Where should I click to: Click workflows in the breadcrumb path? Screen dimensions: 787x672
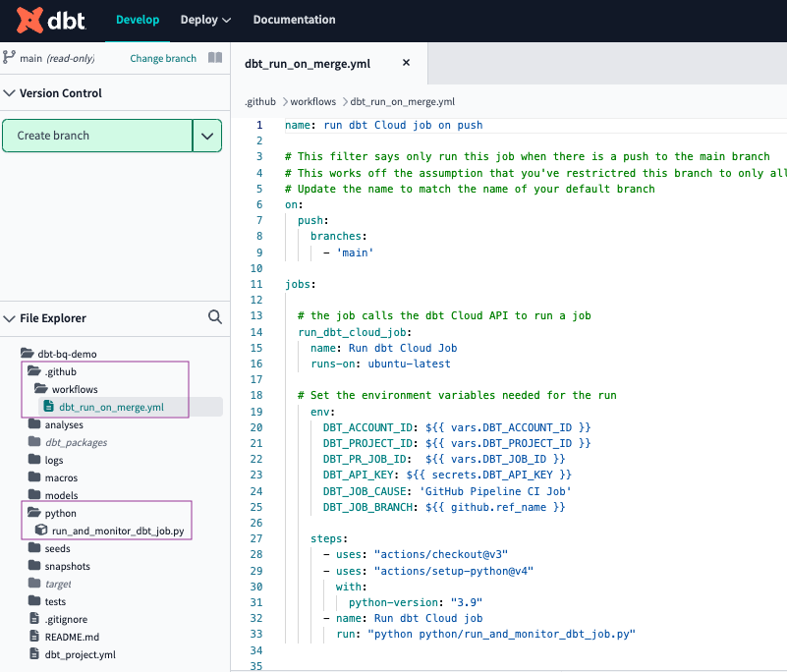click(313, 102)
